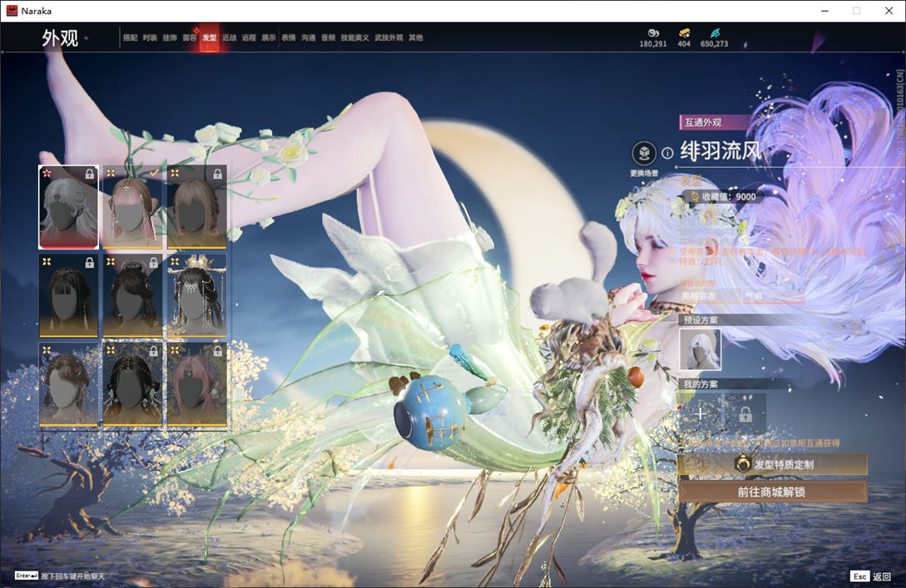
Task: Choose the 预设方案 hair preset thumbnail
Action: (x=701, y=349)
